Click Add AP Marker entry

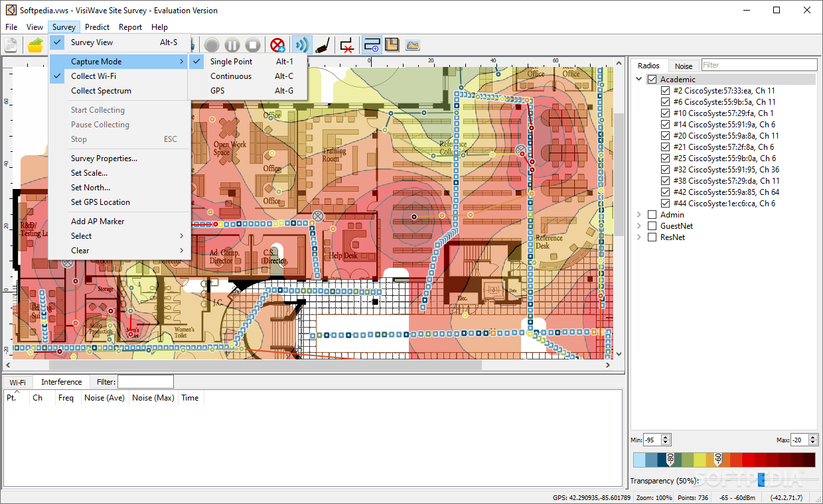click(119, 221)
